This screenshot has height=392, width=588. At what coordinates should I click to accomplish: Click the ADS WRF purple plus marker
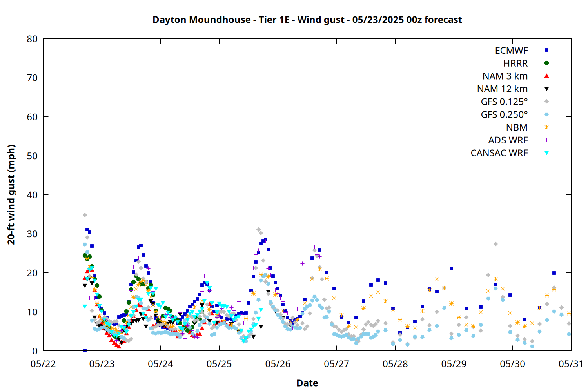(x=546, y=140)
